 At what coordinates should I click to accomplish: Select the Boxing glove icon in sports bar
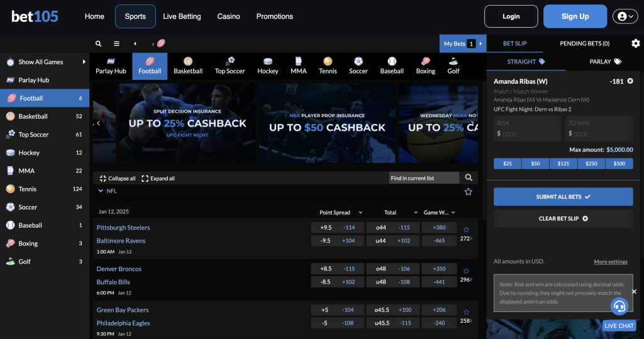[425, 62]
